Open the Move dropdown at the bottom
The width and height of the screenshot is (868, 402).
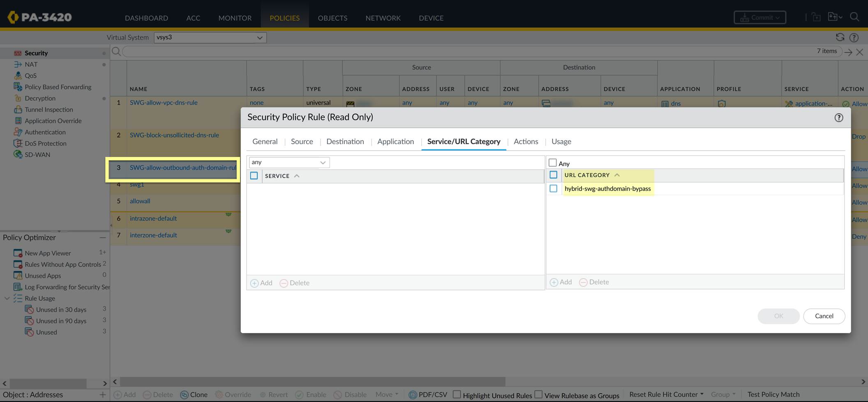click(387, 395)
